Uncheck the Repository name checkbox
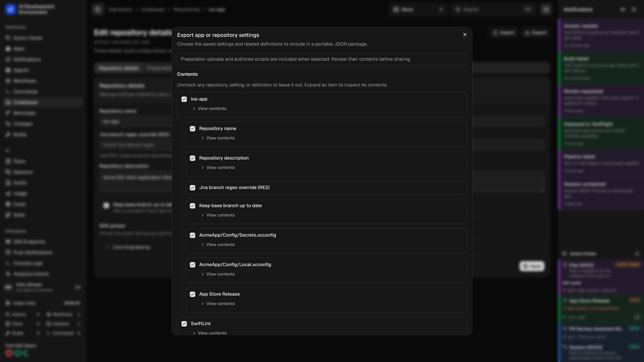This screenshot has width=644, height=362. (x=193, y=129)
